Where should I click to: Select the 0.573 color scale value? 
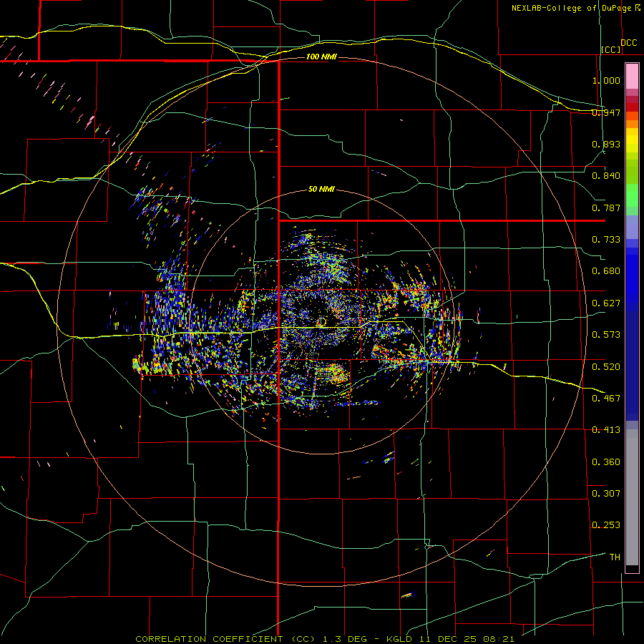(606, 335)
